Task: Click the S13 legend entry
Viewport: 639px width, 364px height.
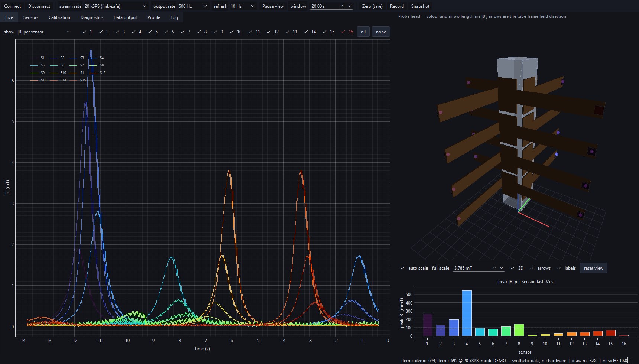Action: point(39,80)
